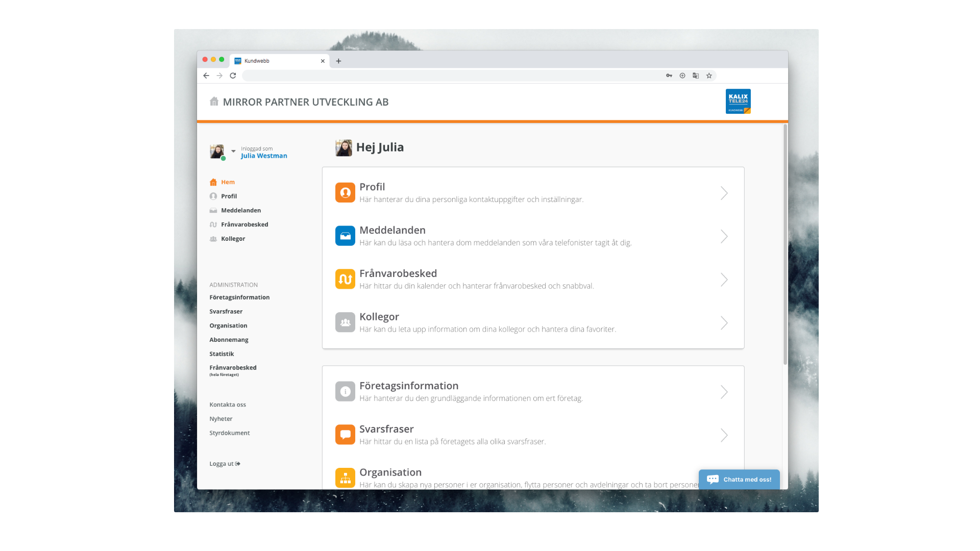Viewport: 980px width, 551px height.
Task: Open the user account dropdown arrow
Action: [233, 151]
